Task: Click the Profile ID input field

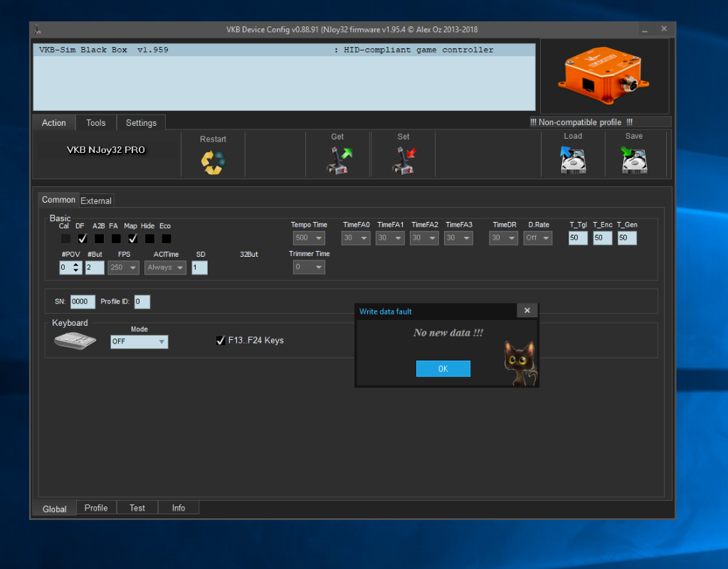Action: click(142, 302)
